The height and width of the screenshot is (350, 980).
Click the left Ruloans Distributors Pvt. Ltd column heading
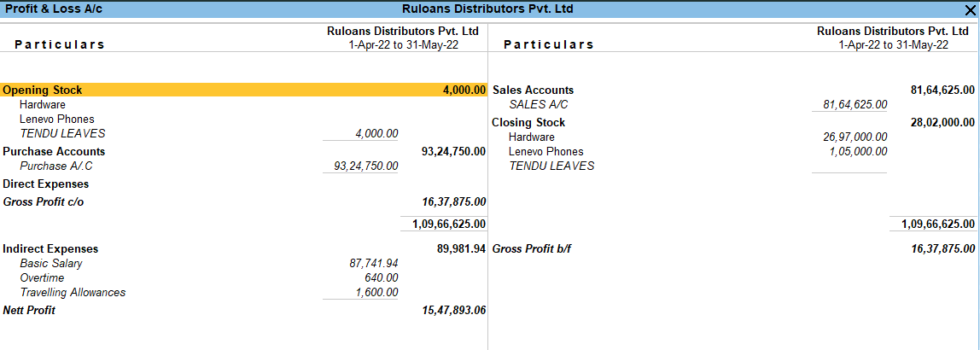403,31
